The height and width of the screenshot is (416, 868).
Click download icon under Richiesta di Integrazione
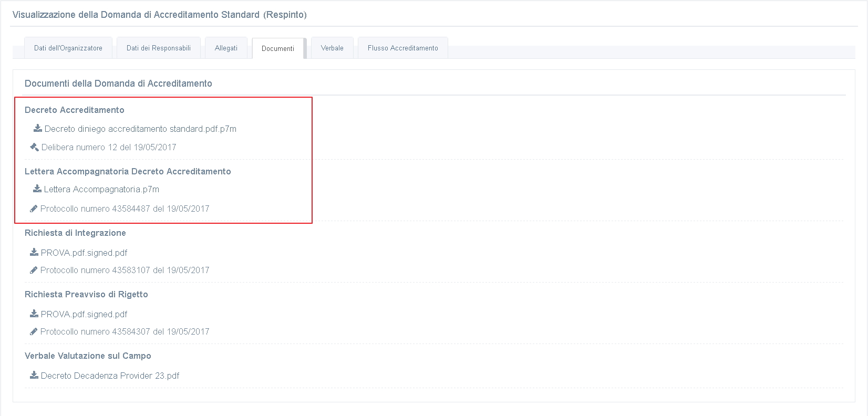34,253
